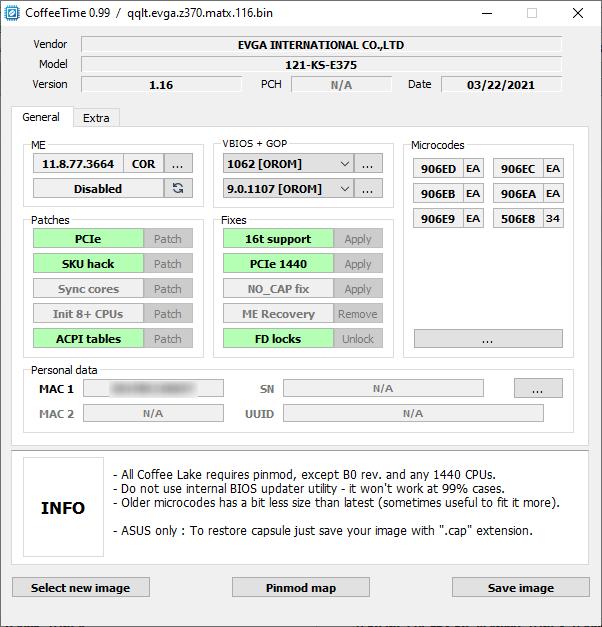Image resolution: width=602 pixels, height=627 pixels.
Task: Click Patch button for Init 8+ CPUs
Action: coord(168,314)
